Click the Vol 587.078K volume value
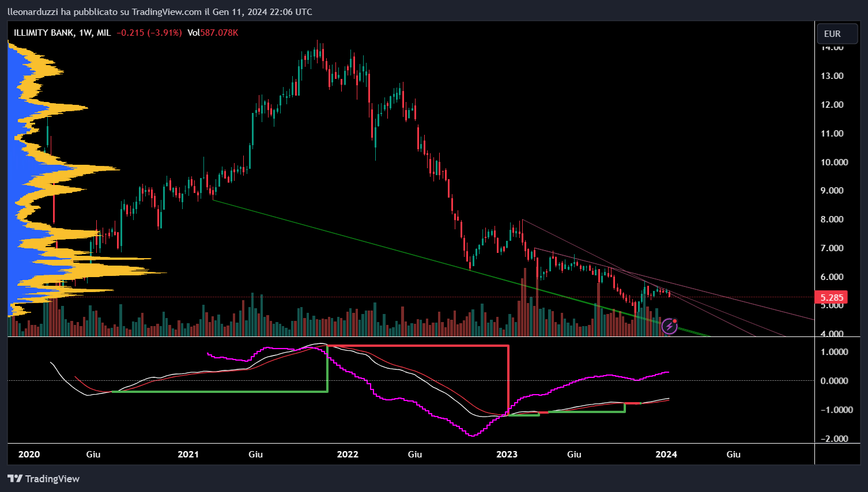868x492 pixels. [213, 33]
